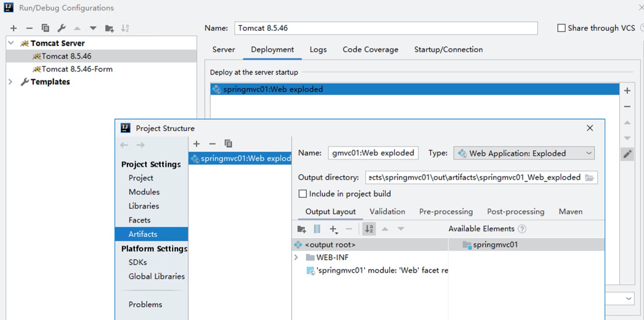The height and width of the screenshot is (320, 644).
Task: Sort configurations alphabetically
Action: [x=125, y=28]
